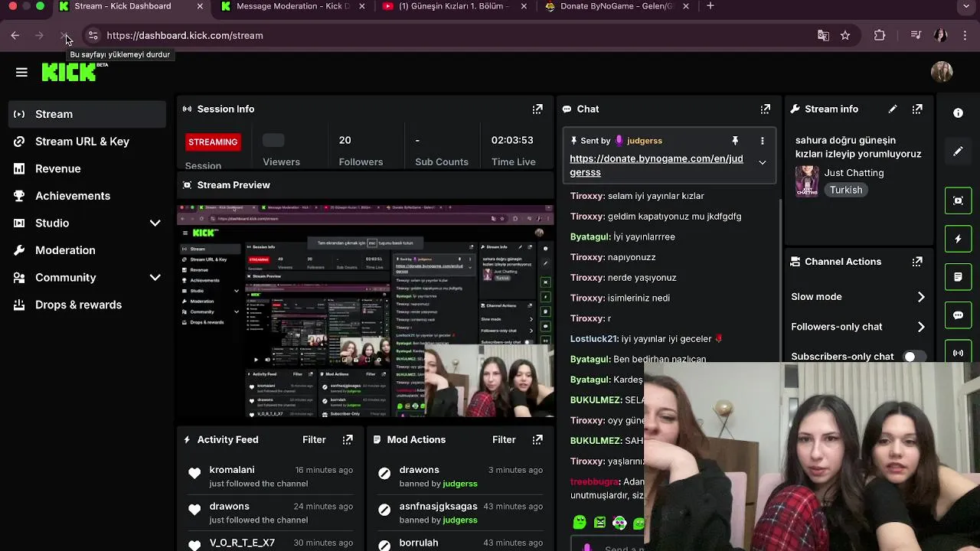Open the Mod Actions Filter dropdown
Viewport: 980px width, 551px height.
(x=504, y=440)
